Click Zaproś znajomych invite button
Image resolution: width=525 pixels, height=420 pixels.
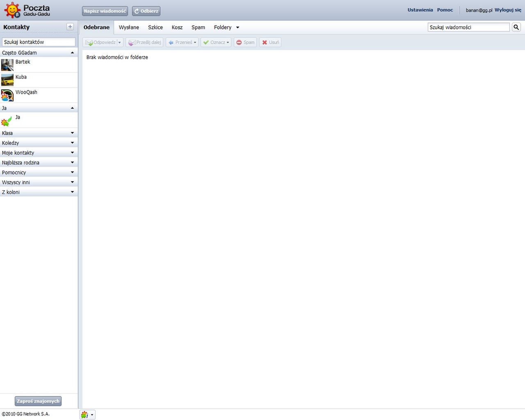[x=38, y=401]
